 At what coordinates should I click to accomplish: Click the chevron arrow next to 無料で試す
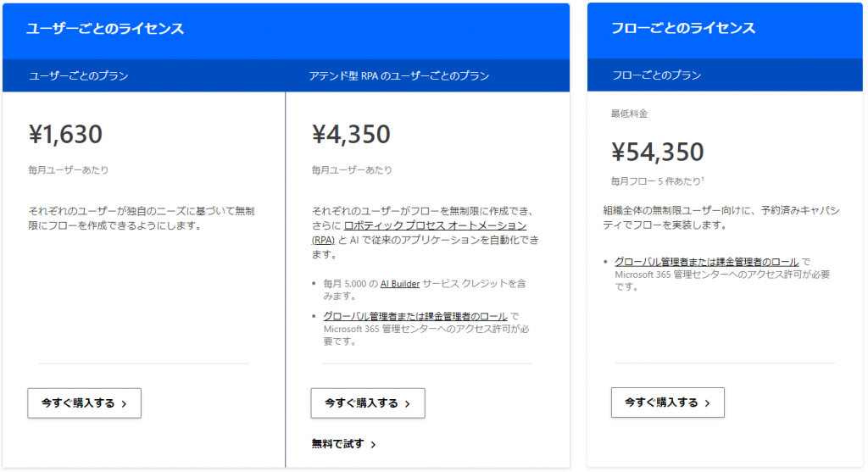point(373,444)
